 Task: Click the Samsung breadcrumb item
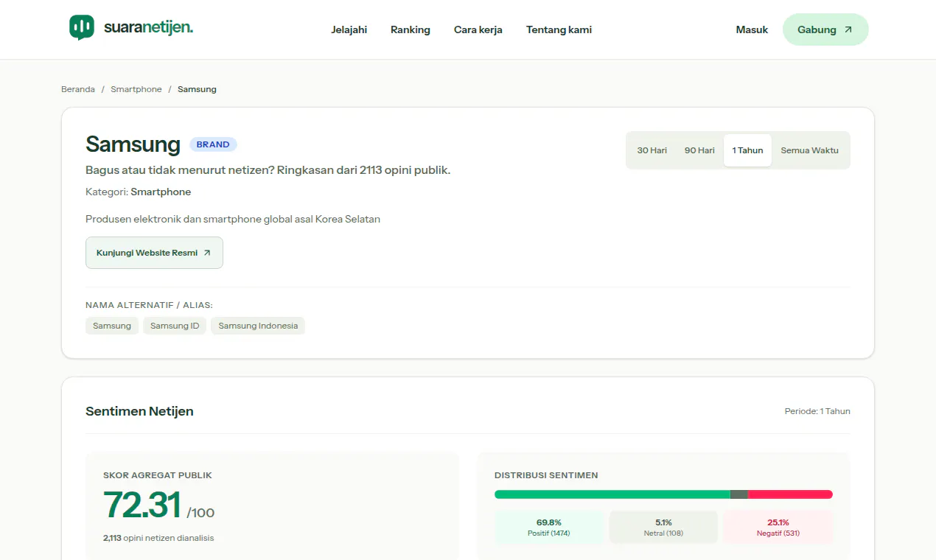tap(197, 89)
